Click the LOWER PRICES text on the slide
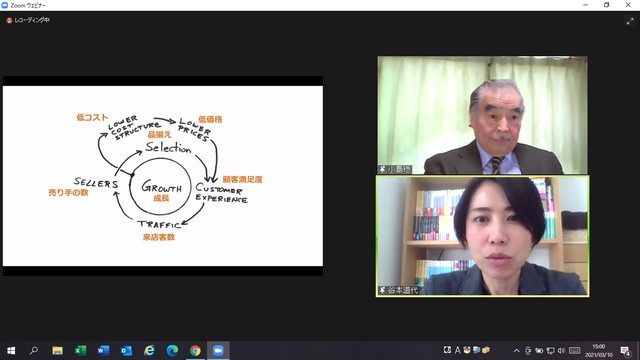The height and width of the screenshot is (360, 640). (195, 129)
